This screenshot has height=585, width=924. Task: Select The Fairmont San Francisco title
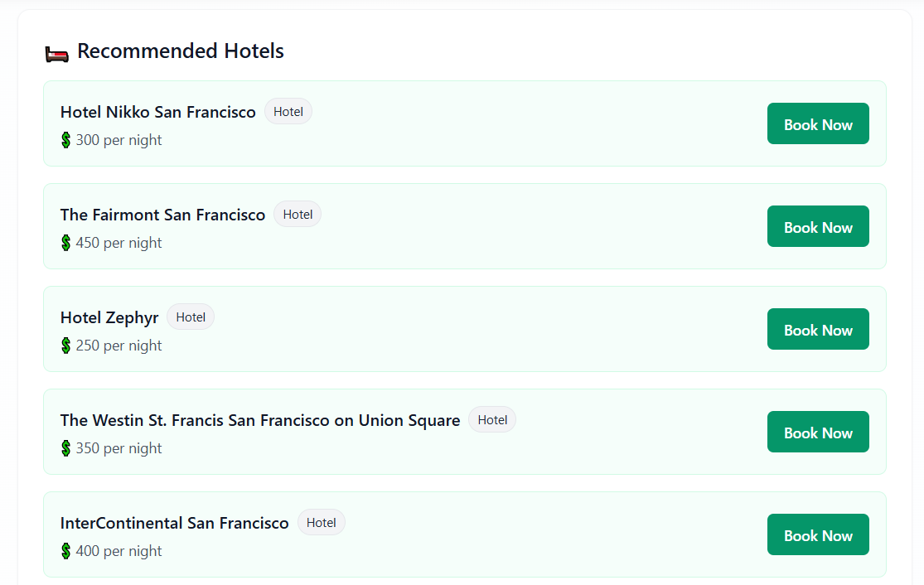[x=162, y=215]
